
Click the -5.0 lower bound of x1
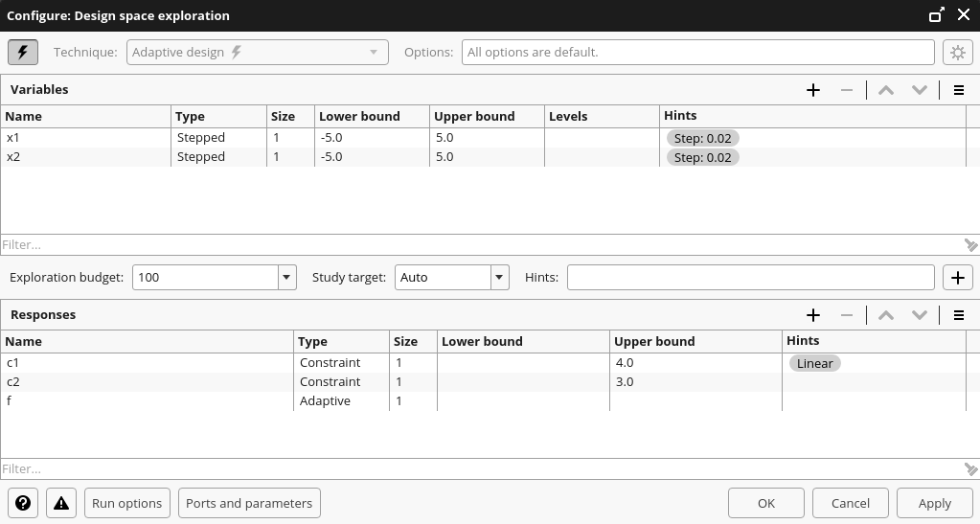point(372,138)
